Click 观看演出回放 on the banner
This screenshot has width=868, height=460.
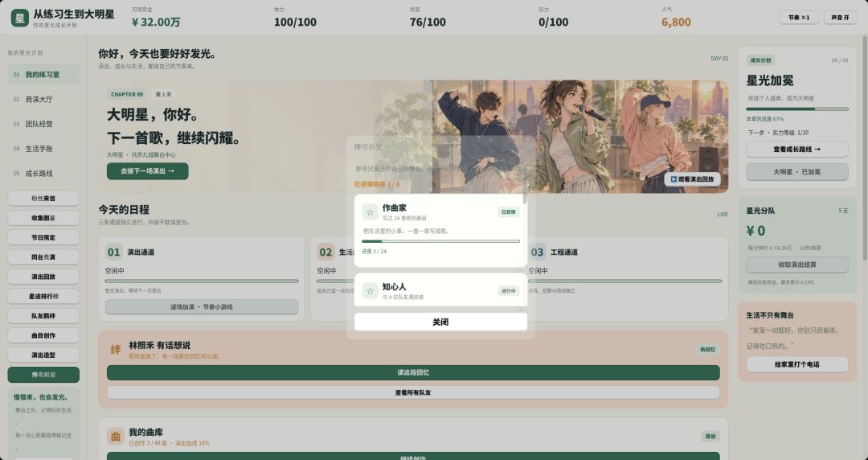click(692, 179)
